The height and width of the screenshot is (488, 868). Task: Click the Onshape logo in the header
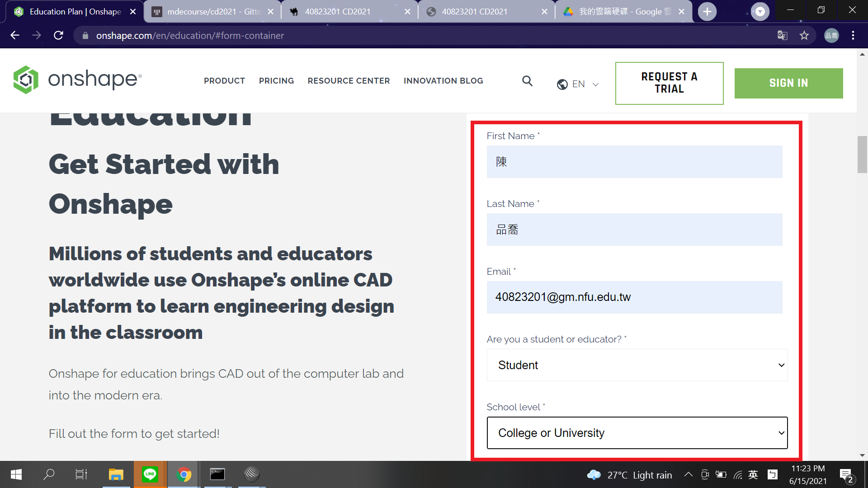77,80
